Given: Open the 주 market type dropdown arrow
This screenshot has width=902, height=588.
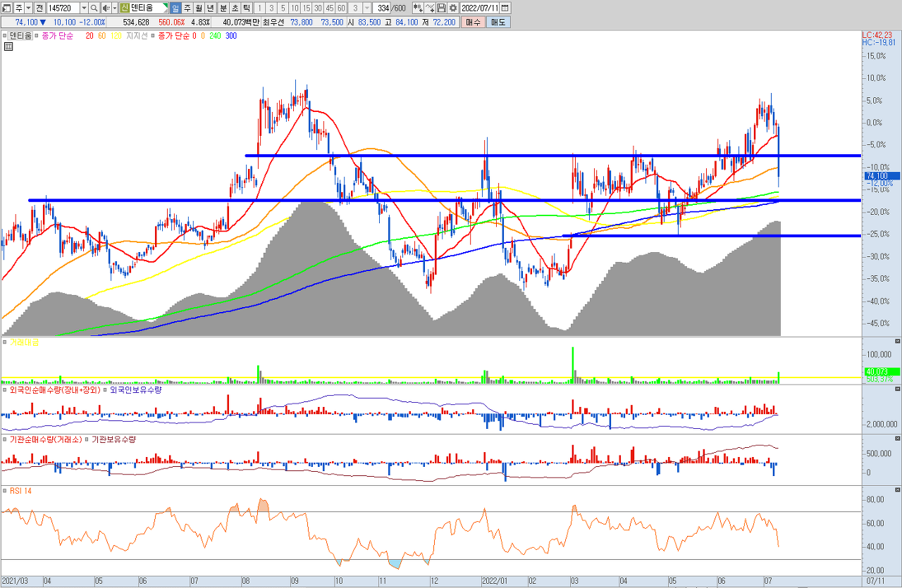Looking at the screenshot, I should click(x=28, y=8).
